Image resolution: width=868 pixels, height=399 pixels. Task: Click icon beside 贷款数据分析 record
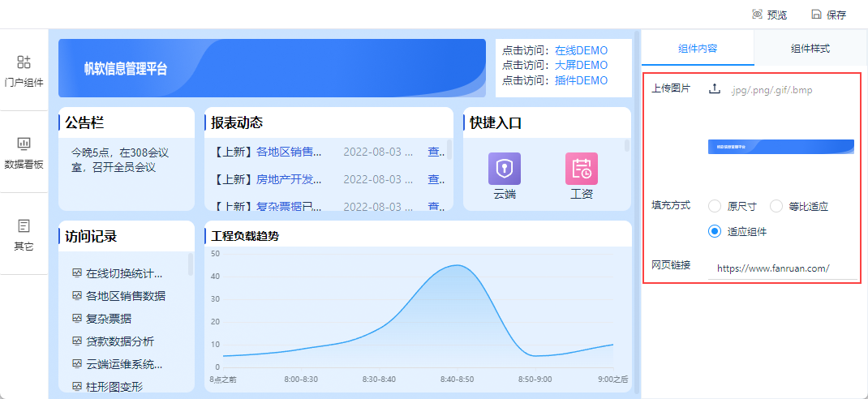77,341
